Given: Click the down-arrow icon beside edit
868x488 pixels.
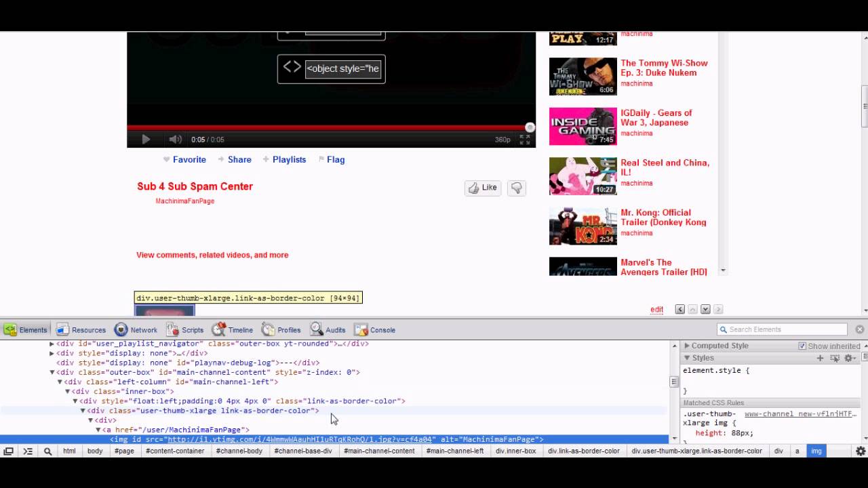Looking at the screenshot, I should tap(705, 310).
